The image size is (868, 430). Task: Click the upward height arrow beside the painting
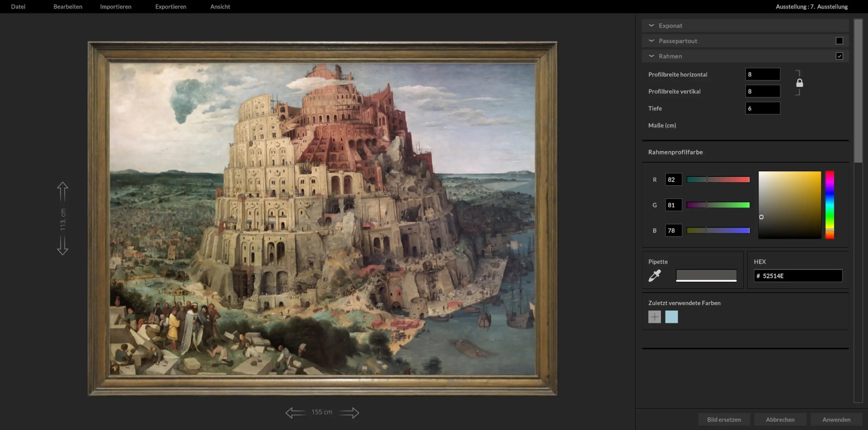point(63,192)
